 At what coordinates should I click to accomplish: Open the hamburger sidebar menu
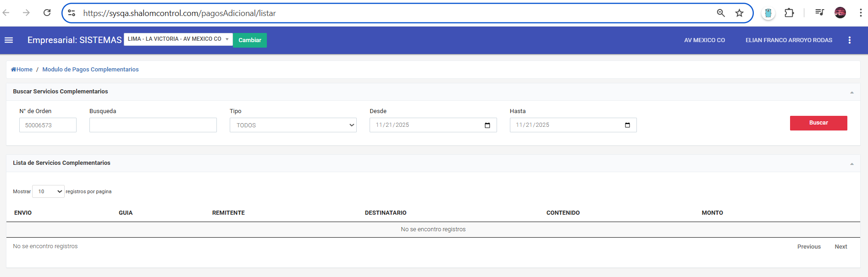pos(9,40)
